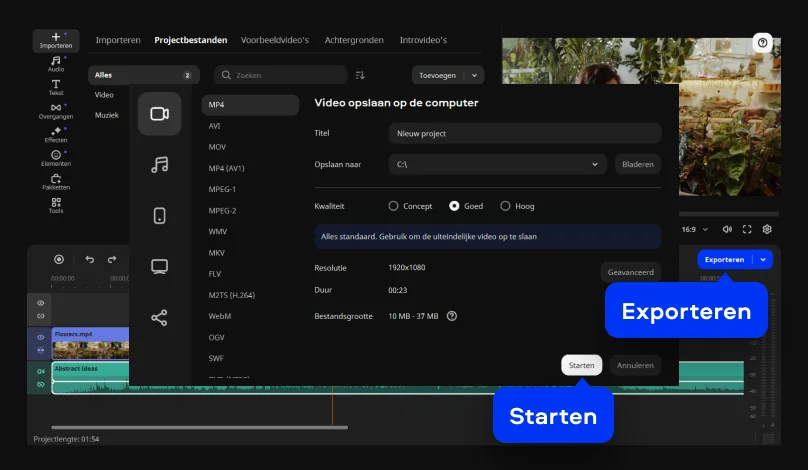Open the Toevoegen dropdown arrow
The image size is (808, 470).
[x=474, y=75]
